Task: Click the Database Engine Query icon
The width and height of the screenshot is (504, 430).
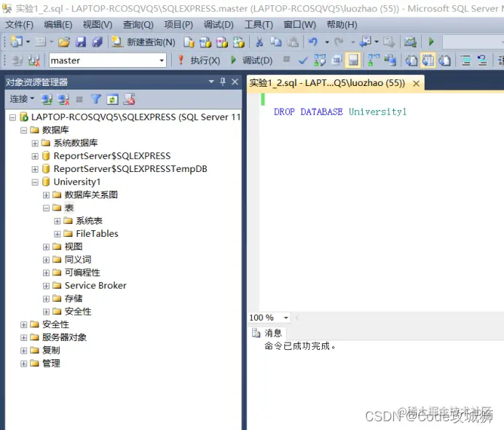Action: (189, 42)
